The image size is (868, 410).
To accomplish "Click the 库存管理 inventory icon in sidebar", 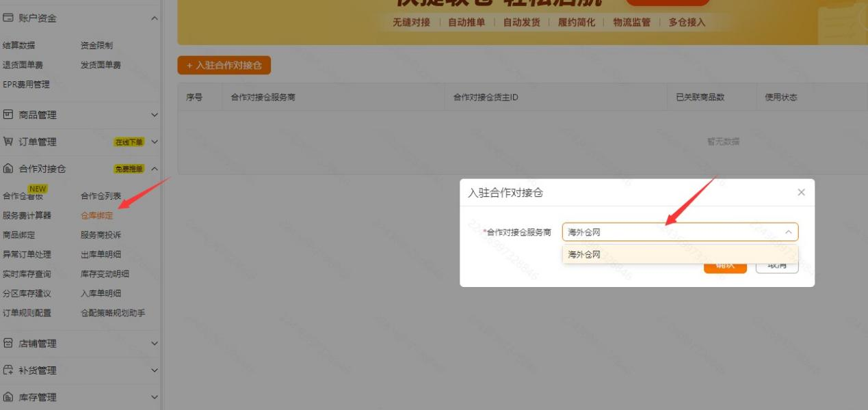I will point(8,398).
